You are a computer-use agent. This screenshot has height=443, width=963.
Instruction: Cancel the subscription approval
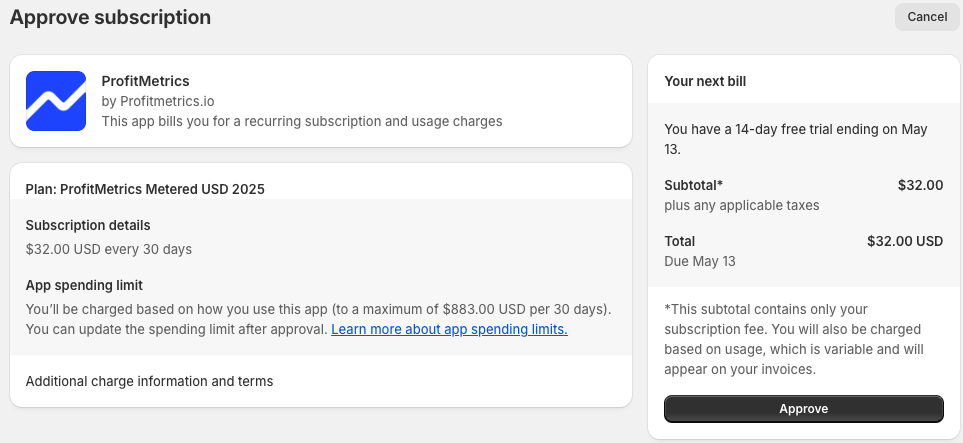[x=927, y=17]
